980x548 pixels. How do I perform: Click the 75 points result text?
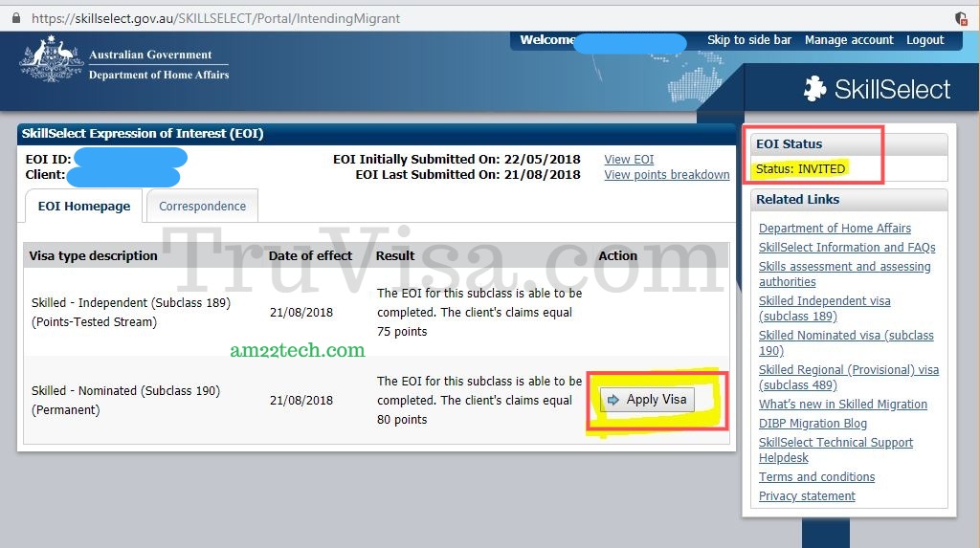tap(402, 332)
